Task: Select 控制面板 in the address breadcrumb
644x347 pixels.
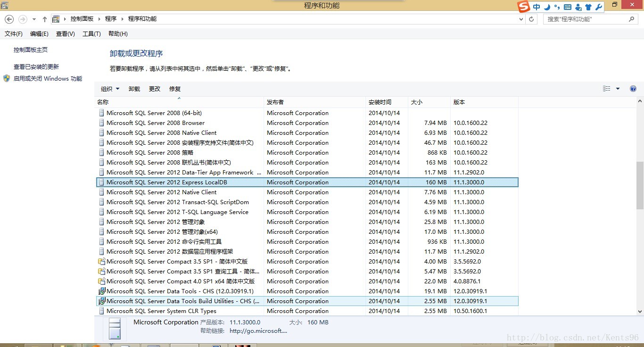Action: tap(82, 19)
